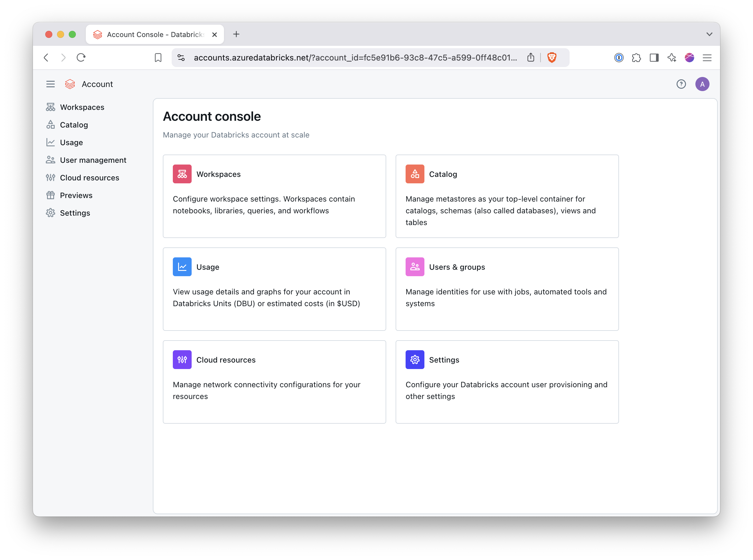The image size is (753, 560).
Task: Click the blue Settings card gear icon
Action: click(415, 360)
